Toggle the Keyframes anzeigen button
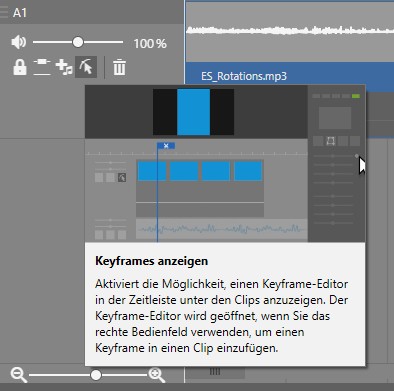 pos(86,67)
